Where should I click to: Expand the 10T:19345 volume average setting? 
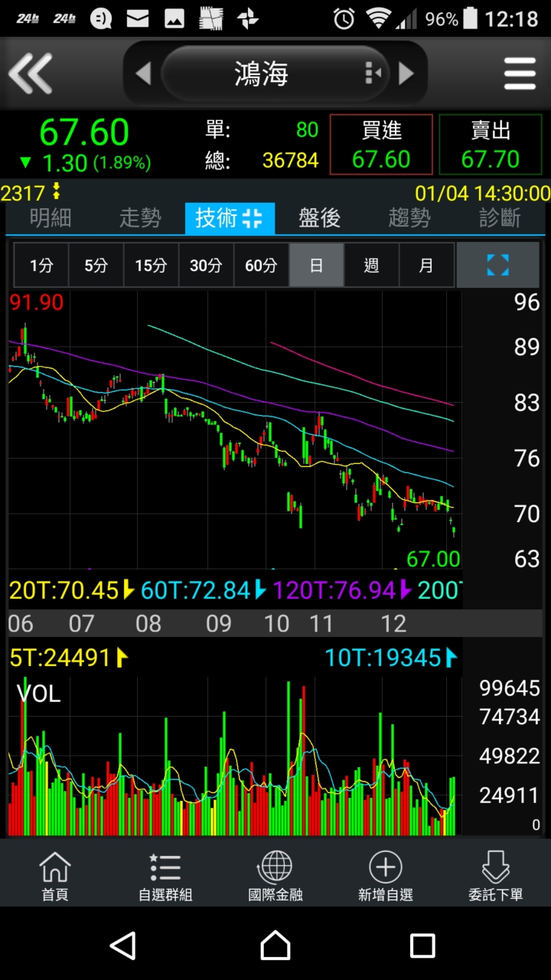click(x=391, y=657)
